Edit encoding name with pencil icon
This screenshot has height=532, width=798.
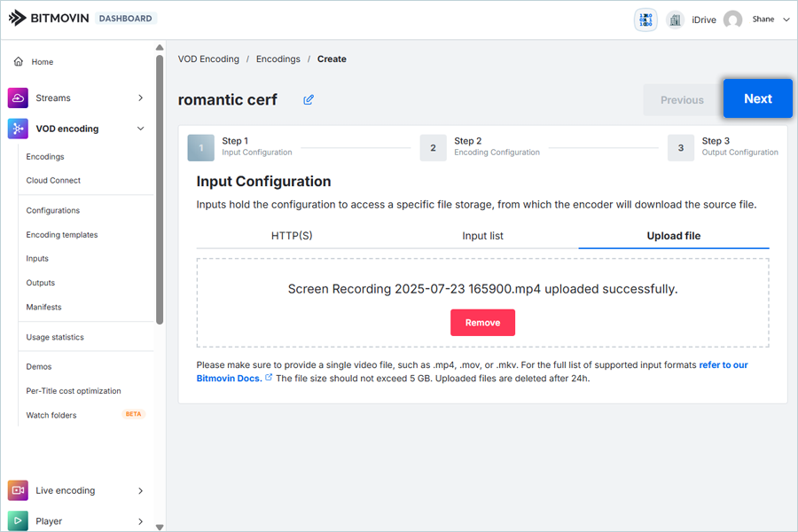[309, 100]
